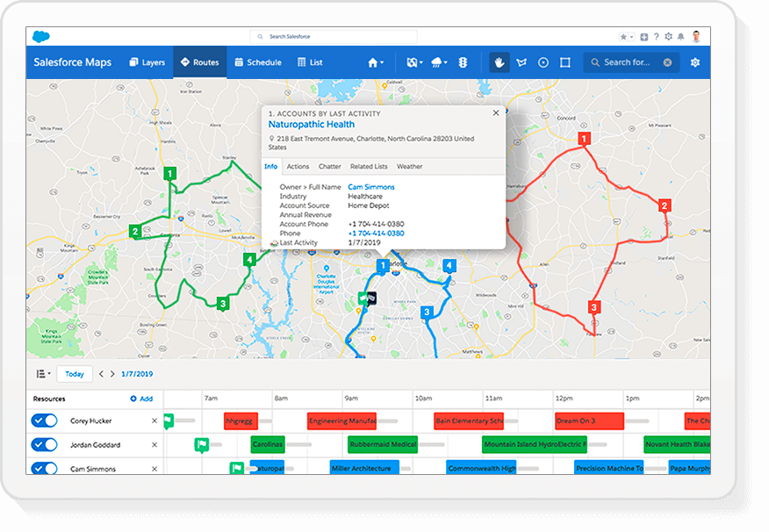
Task: Add a new resource
Action: pyautogui.click(x=141, y=399)
